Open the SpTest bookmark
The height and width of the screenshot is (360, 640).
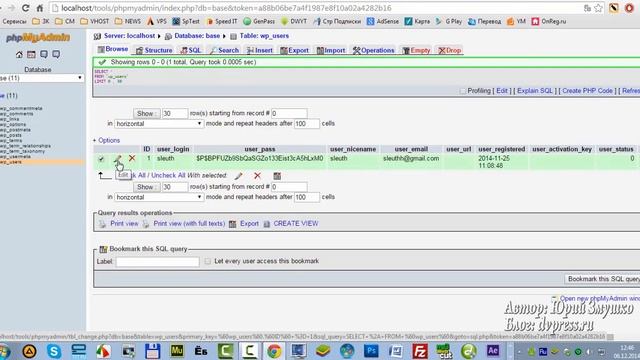(186, 21)
